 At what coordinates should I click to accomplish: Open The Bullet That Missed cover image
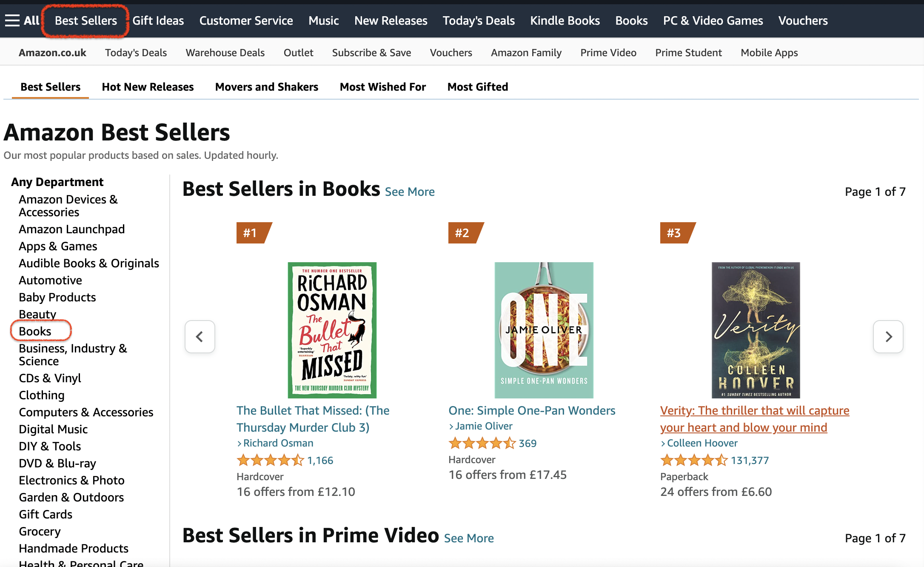coord(332,330)
